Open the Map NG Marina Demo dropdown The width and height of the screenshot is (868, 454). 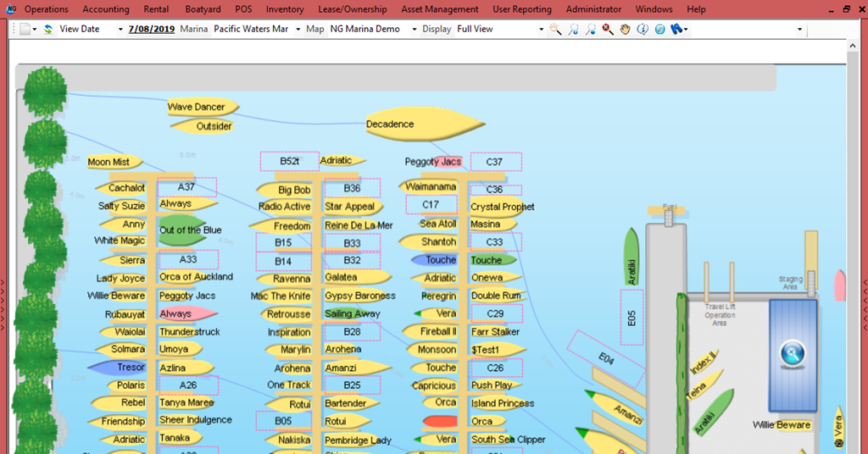coord(415,30)
